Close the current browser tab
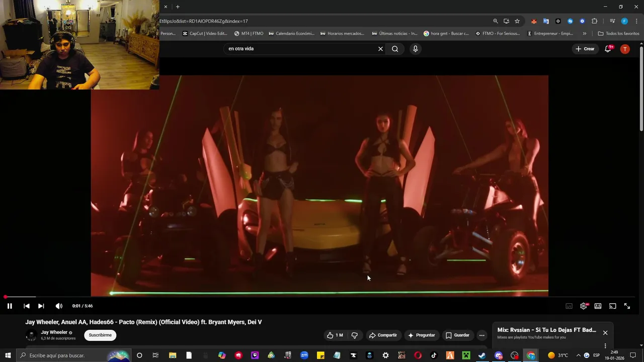644x362 pixels. click(x=166, y=7)
